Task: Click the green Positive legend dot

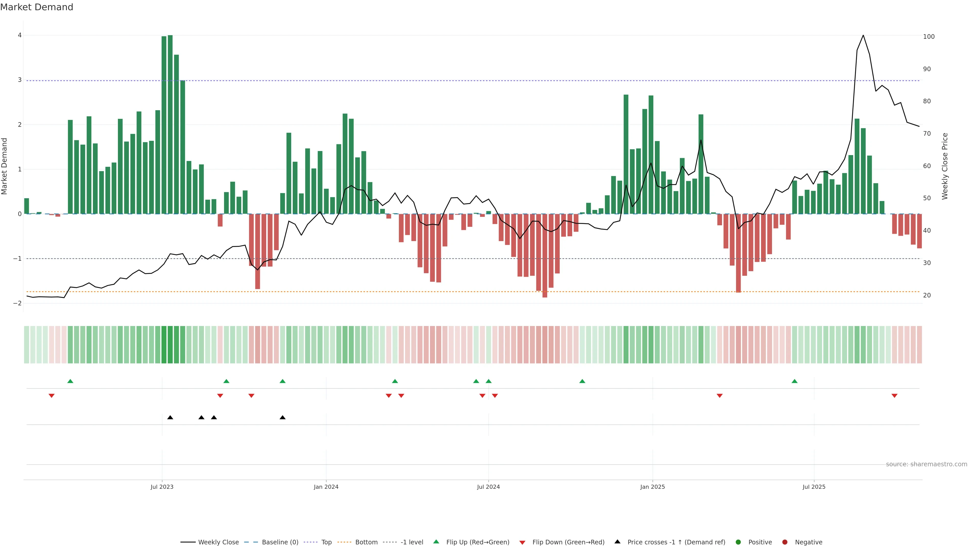Action: point(738,542)
